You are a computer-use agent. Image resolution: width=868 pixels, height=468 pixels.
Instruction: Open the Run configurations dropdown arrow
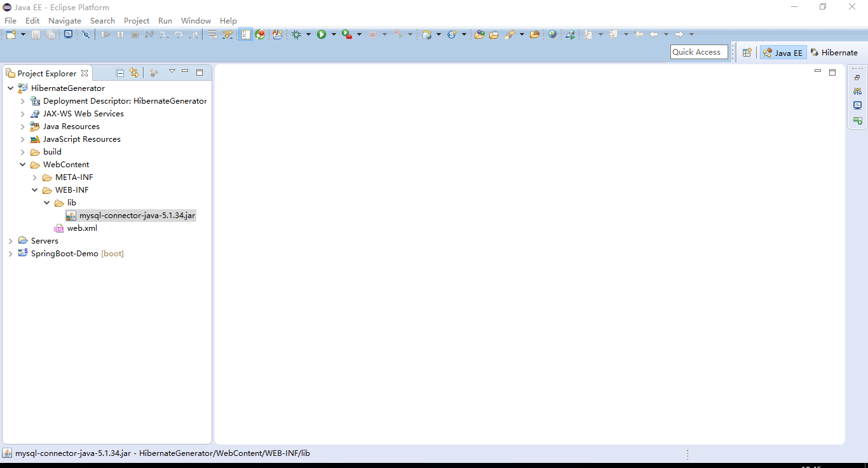pos(334,34)
